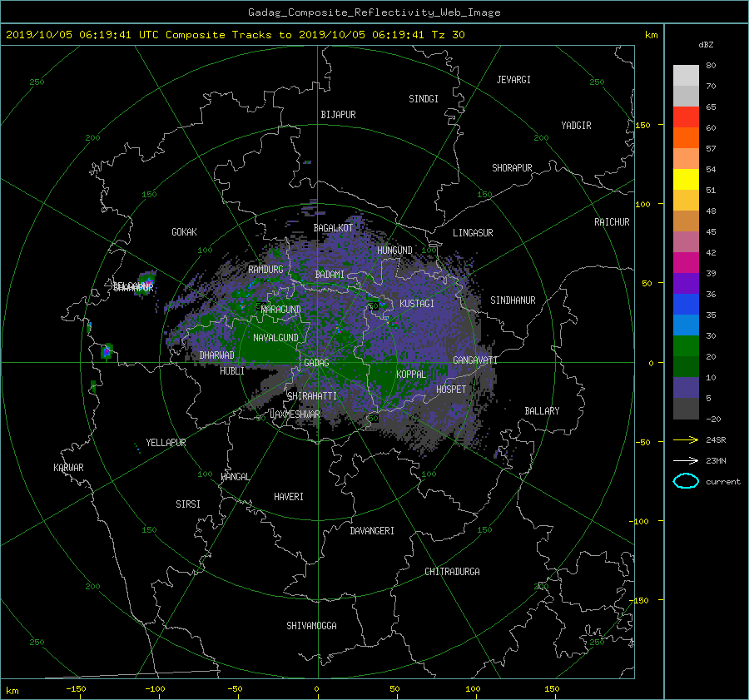Select the CHITRADURGA label
Image resolution: width=749 pixels, height=700 pixels.
point(452,572)
